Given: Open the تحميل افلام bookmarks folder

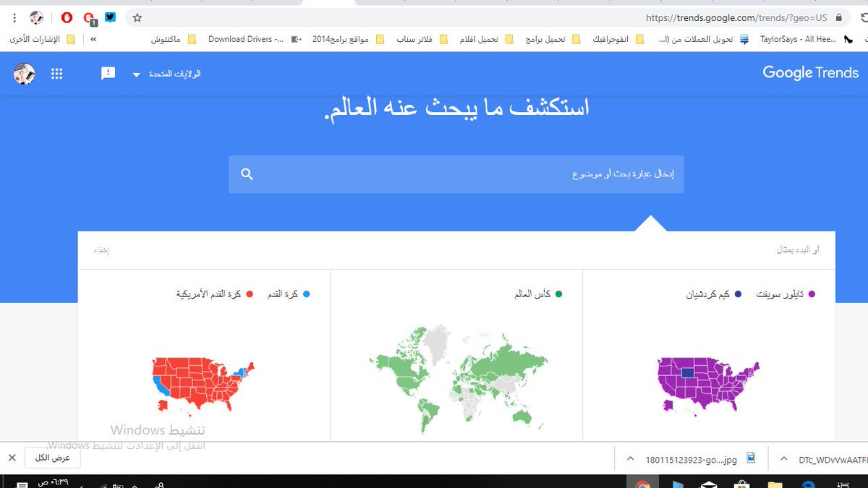Looking at the screenshot, I should pos(486,39).
